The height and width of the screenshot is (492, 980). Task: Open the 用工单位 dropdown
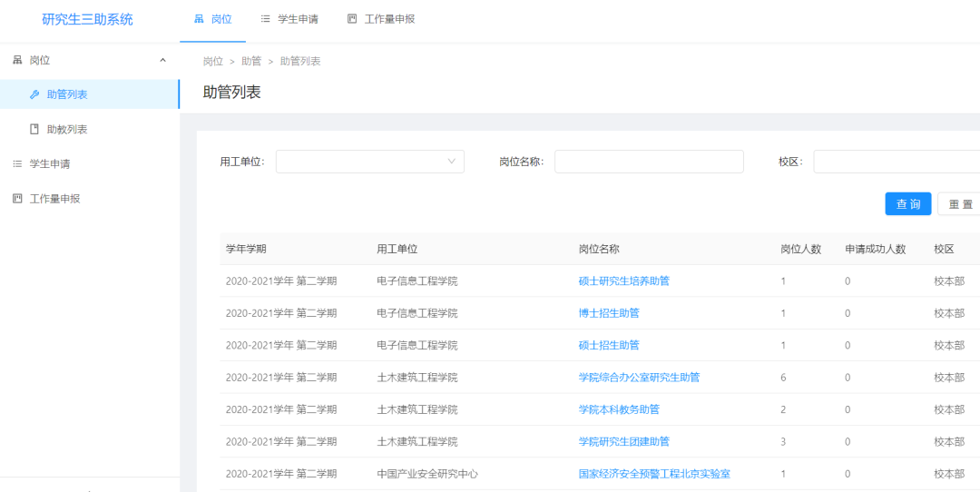pyautogui.click(x=370, y=162)
